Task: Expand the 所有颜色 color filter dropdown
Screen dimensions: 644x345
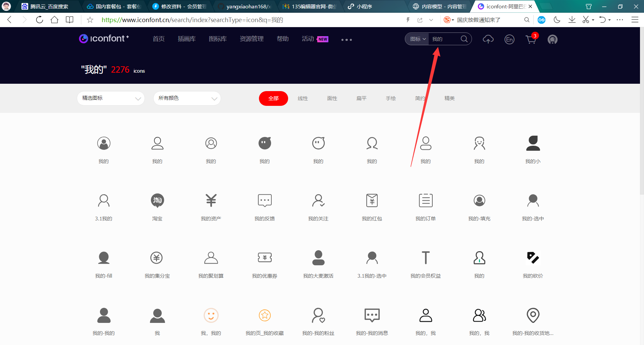Action: pyautogui.click(x=187, y=98)
